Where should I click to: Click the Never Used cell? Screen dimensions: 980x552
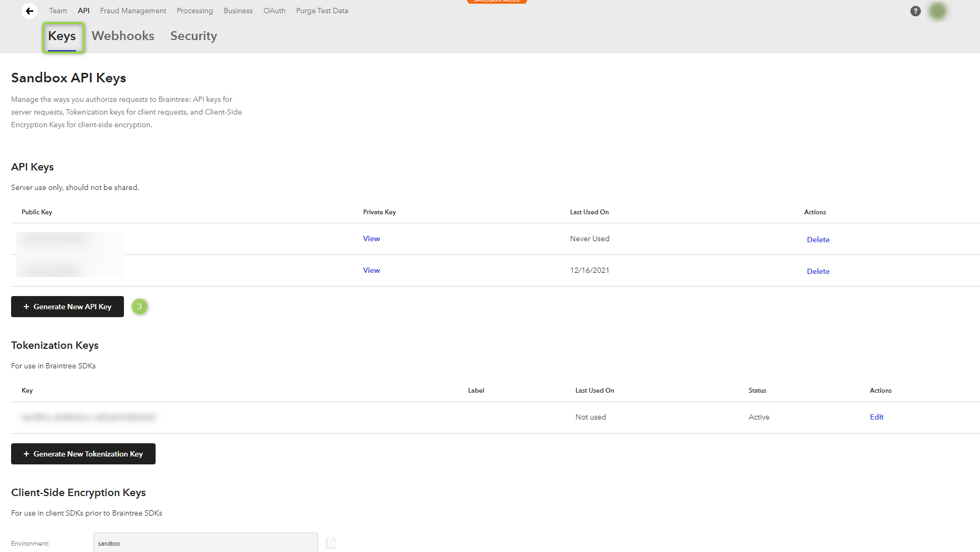590,239
